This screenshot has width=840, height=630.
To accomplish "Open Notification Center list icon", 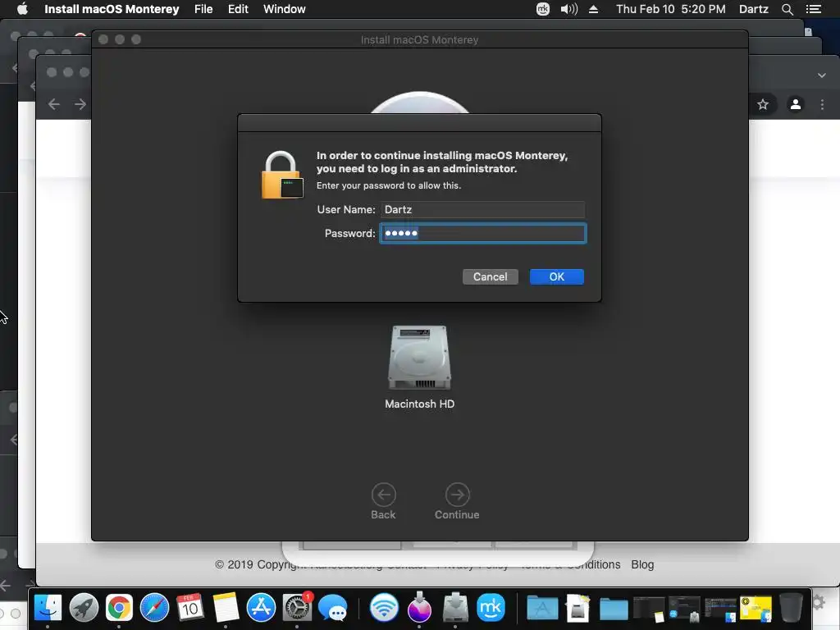I will 814,9.
